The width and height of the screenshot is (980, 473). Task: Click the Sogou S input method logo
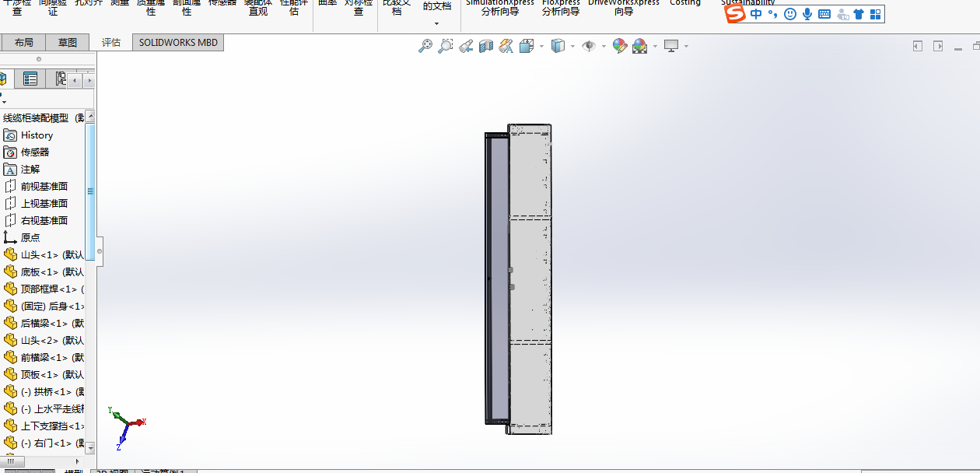pos(736,13)
